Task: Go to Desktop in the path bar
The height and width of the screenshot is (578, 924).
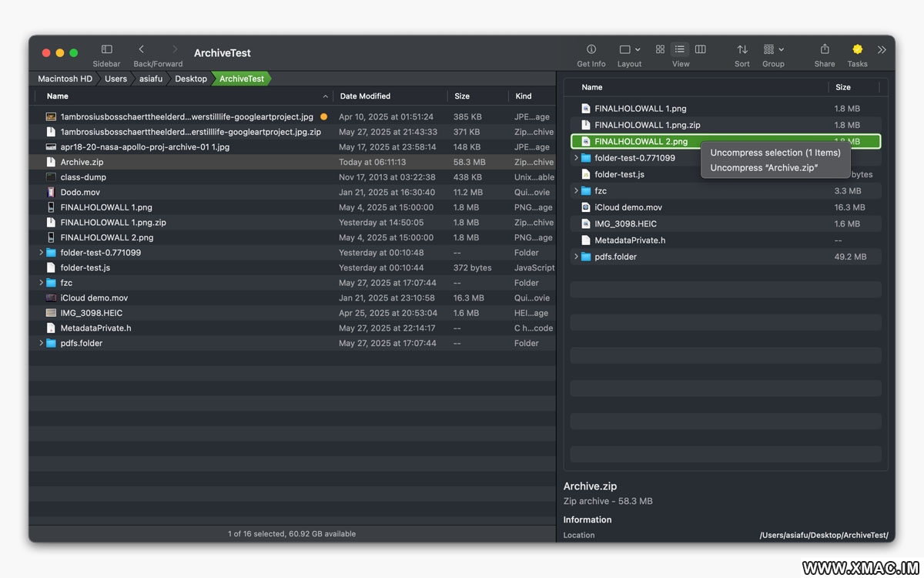Action: point(190,79)
